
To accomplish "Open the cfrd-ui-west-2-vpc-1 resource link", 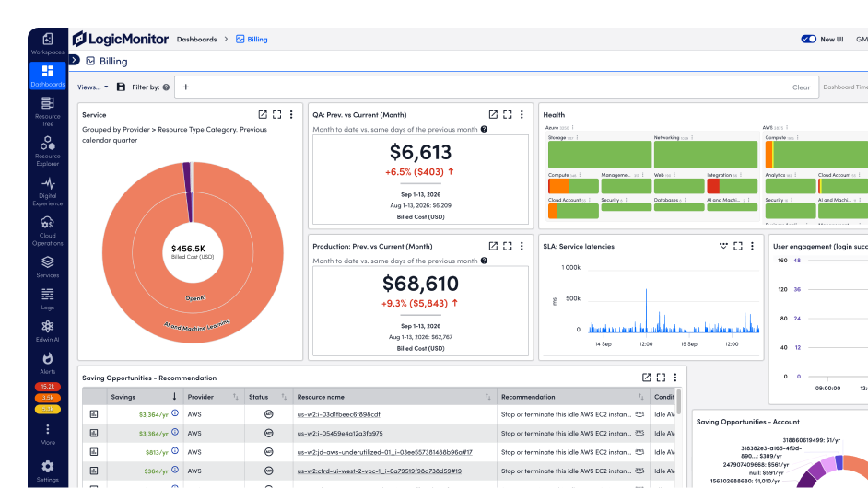I will (x=380, y=471).
